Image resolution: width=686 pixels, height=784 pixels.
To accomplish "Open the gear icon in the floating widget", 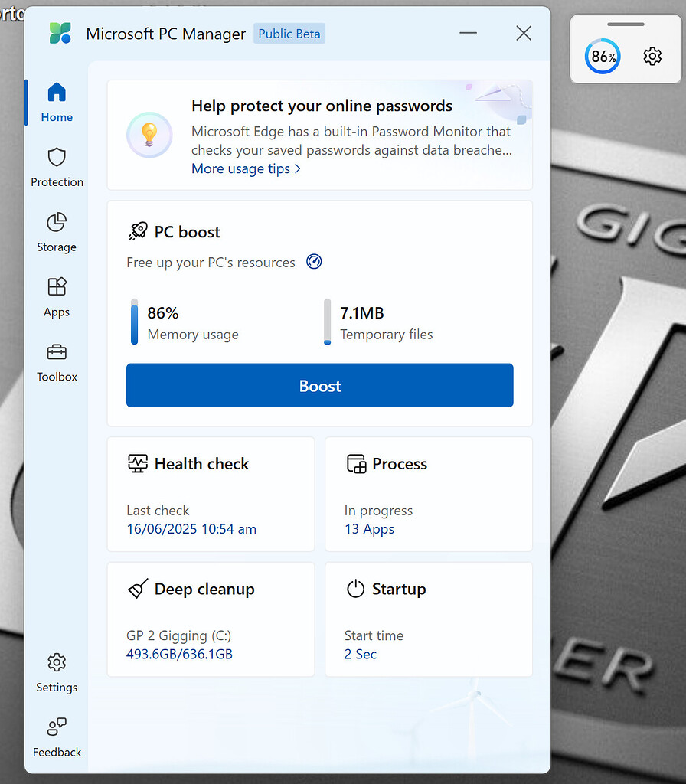I will 652,56.
